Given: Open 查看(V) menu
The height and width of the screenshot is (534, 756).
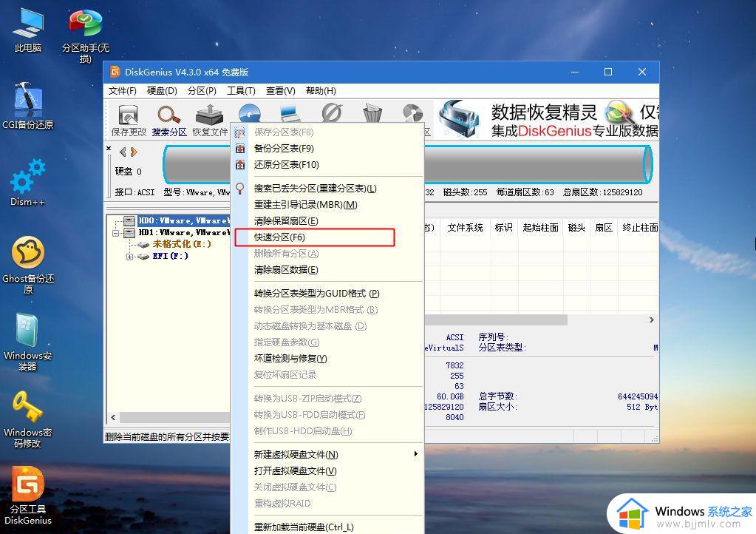Looking at the screenshot, I should pos(281,91).
